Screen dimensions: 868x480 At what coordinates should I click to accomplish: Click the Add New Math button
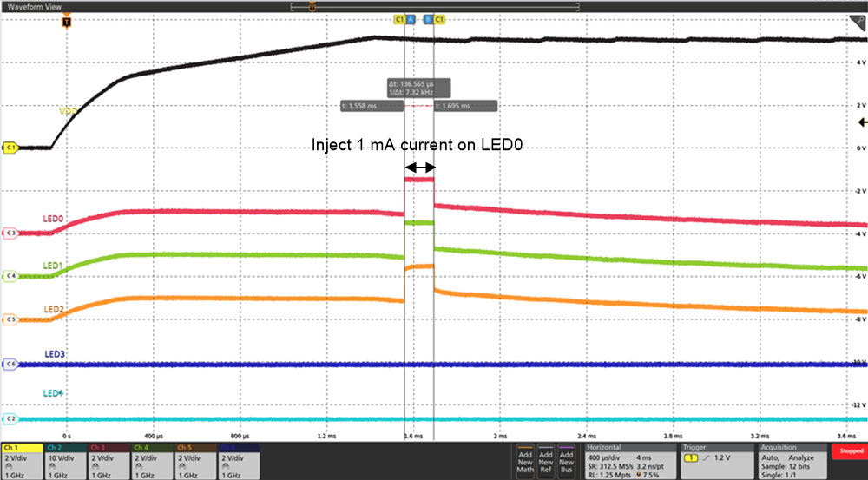tap(525, 460)
